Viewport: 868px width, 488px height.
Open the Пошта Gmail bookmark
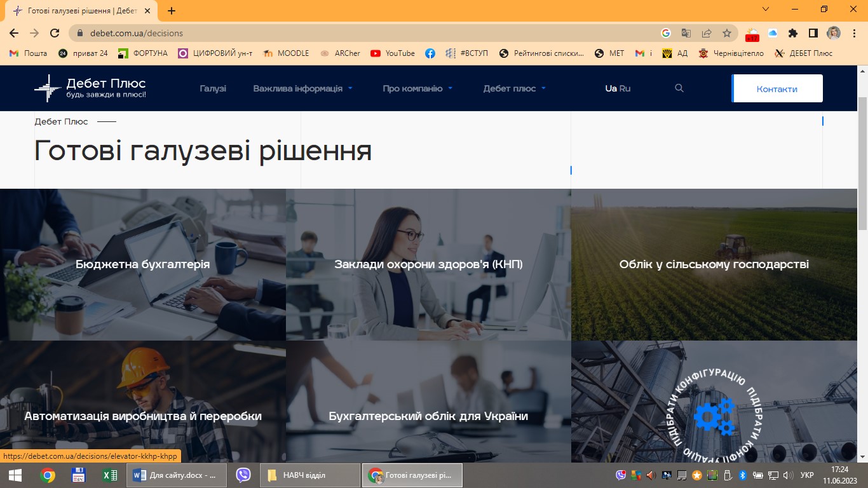pyautogui.click(x=29, y=53)
